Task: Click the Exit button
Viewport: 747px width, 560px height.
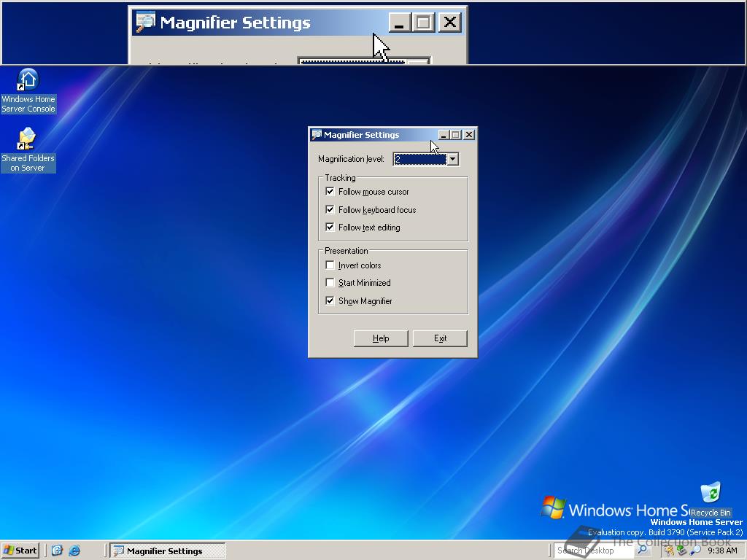Action: coord(440,338)
